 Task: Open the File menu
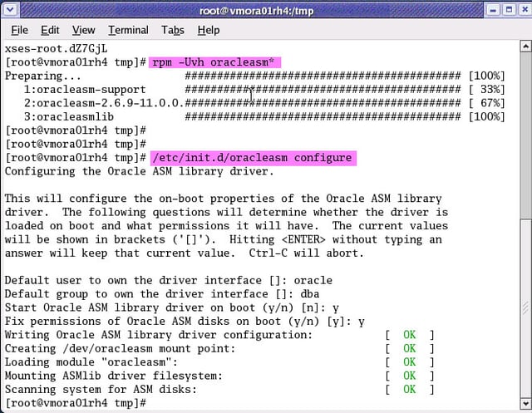pyautogui.click(x=19, y=30)
